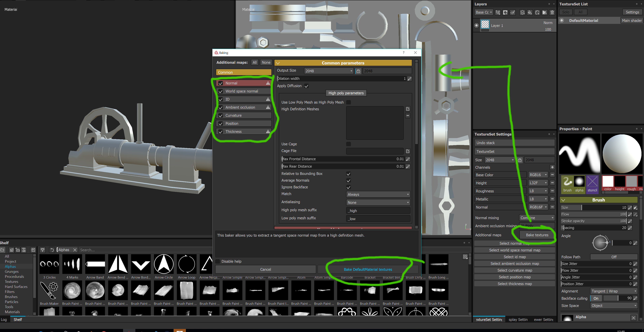Screen dimensions: 644x332
Task: Click the add effect icon in Layers
Action: pos(498,12)
